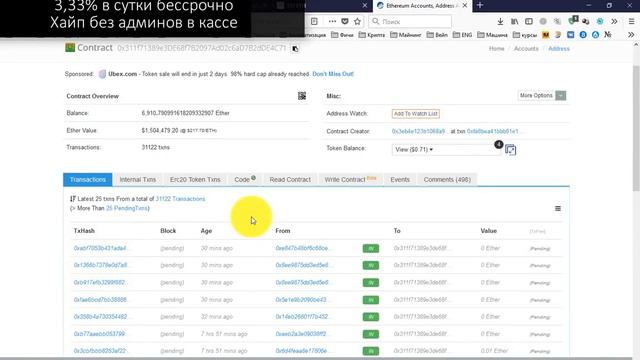Open the Events tab
The image size is (640, 360).
click(400, 180)
